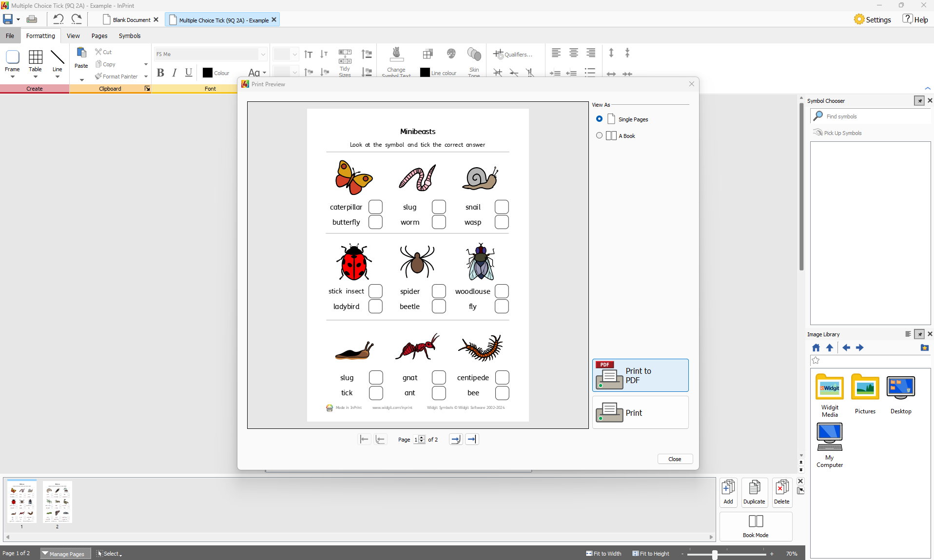The height and width of the screenshot is (560, 934).
Task: Go to first page in Print Preview
Action: pos(364,439)
